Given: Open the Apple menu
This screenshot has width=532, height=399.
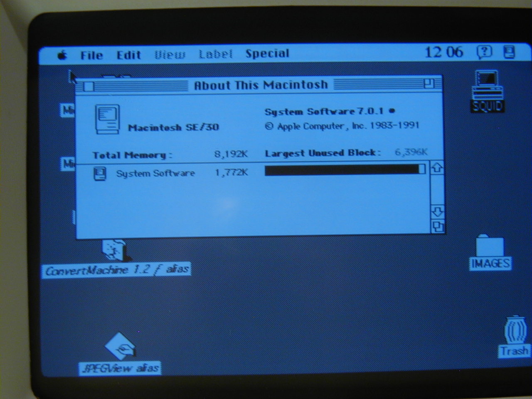Looking at the screenshot, I should pyautogui.click(x=62, y=55).
